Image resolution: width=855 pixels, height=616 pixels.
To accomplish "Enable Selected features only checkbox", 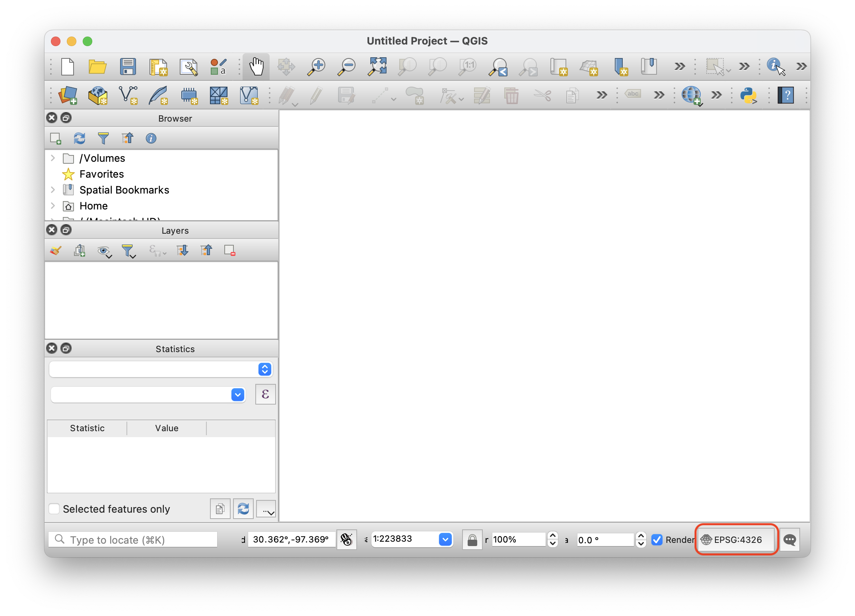I will pos(54,509).
